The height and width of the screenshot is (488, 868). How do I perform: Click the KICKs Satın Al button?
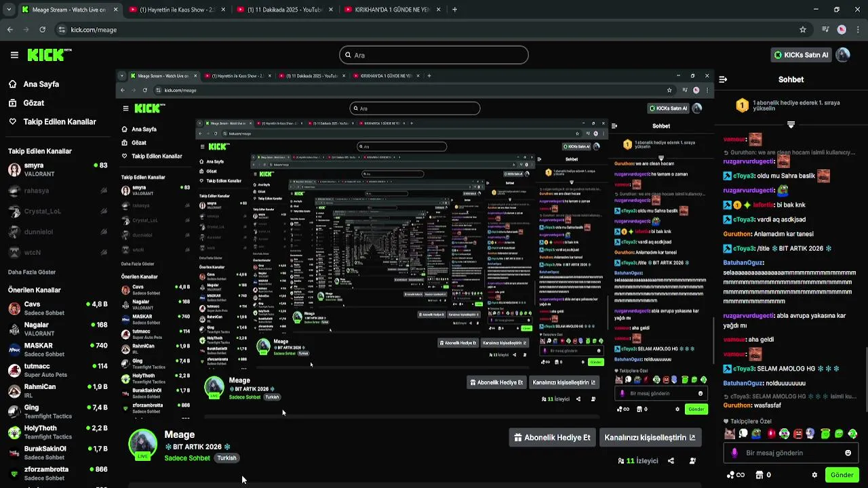[802, 55]
